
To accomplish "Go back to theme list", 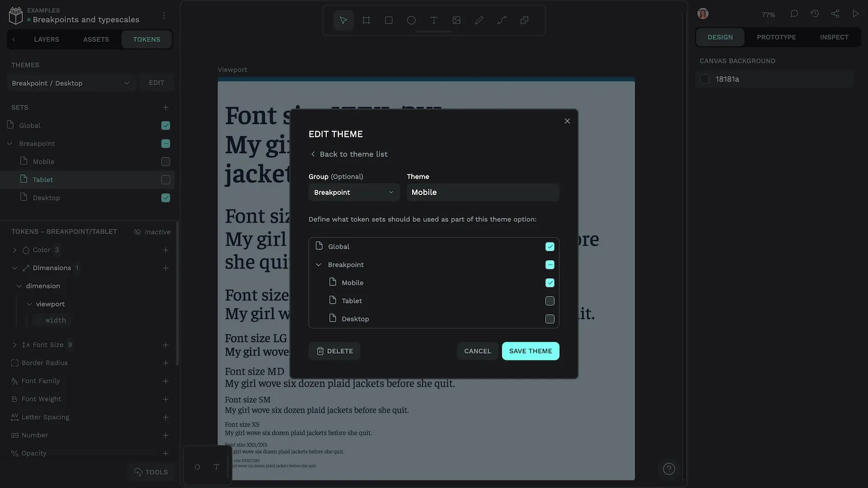I will 349,154.
